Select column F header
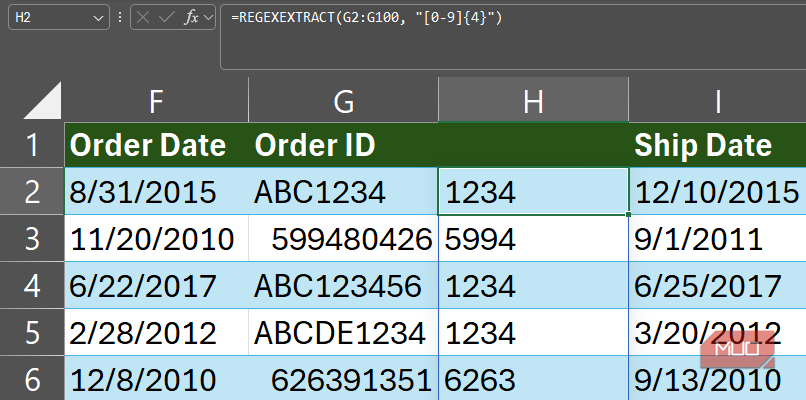806x400 pixels. coord(156,101)
